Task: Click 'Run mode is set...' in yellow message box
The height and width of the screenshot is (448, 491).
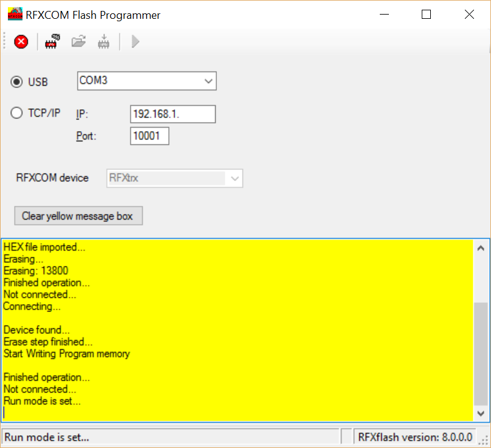Action: click(x=42, y=401)
